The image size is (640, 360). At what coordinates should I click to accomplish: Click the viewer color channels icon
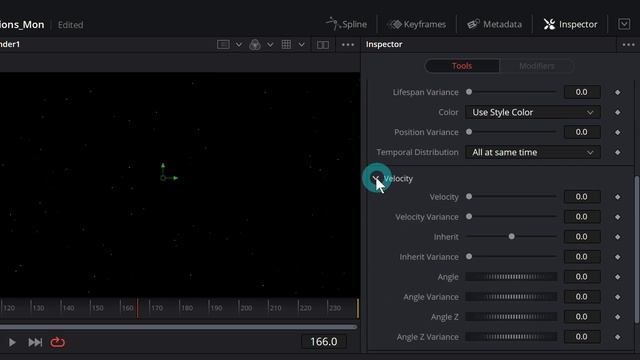(x=255, y=44)
